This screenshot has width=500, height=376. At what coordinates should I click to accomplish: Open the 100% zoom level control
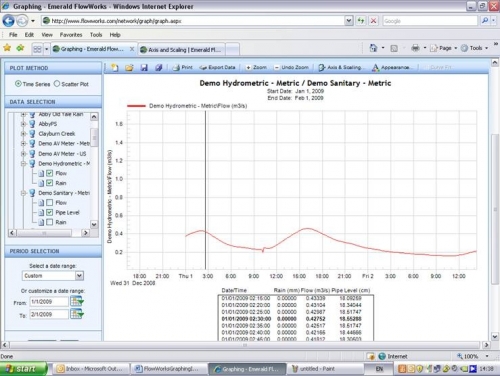473,356
